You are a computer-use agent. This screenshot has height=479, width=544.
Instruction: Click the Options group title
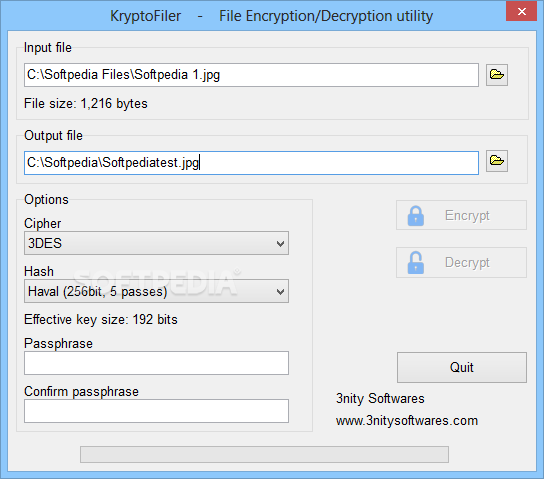point(46,199)
